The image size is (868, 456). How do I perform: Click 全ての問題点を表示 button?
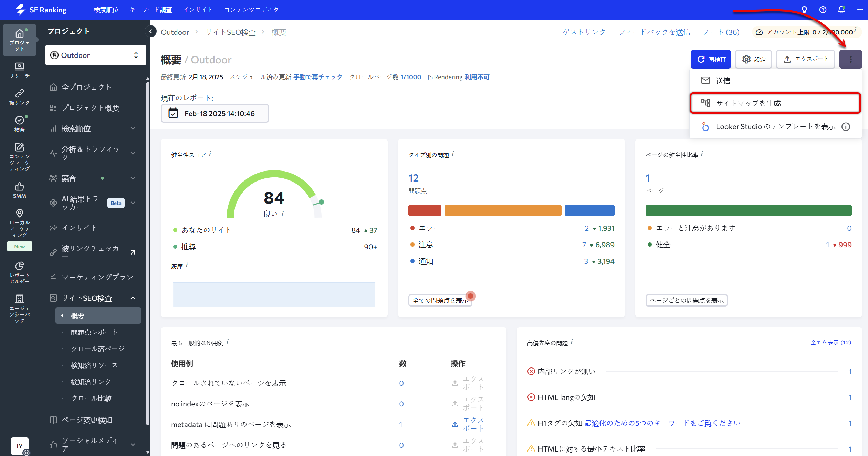(440, 300)
